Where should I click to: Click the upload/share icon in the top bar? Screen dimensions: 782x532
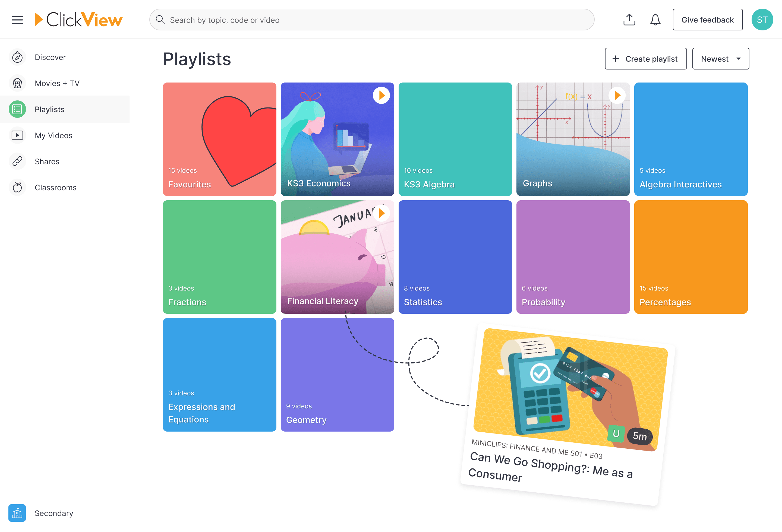click(629, 20)
